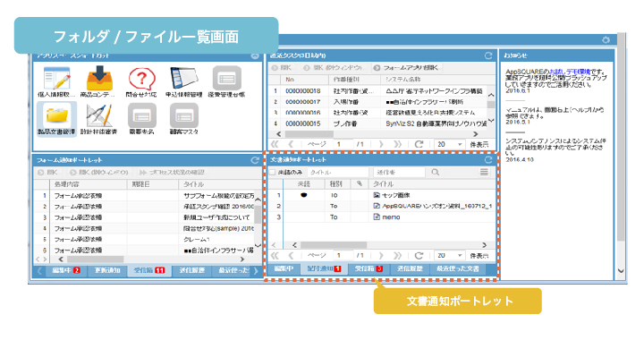The width and height of the screenshot is (644, 340).
Task: Go to the first page in document portlet pager
Action: pos(275,255)
